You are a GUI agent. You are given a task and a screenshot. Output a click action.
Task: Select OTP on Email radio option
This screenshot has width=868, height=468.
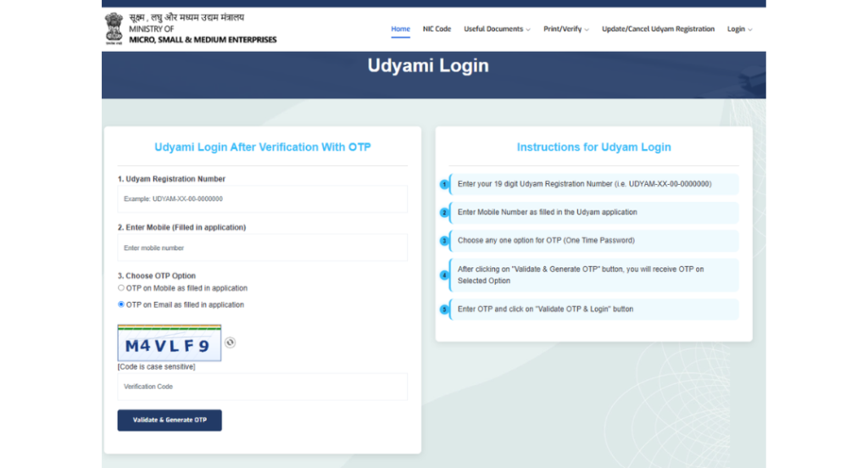pos(121,304)
